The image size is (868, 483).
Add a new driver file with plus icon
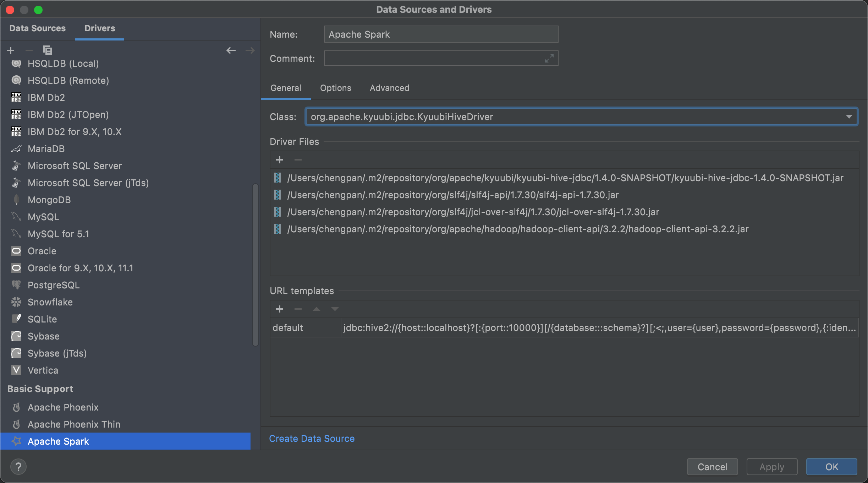280,160
